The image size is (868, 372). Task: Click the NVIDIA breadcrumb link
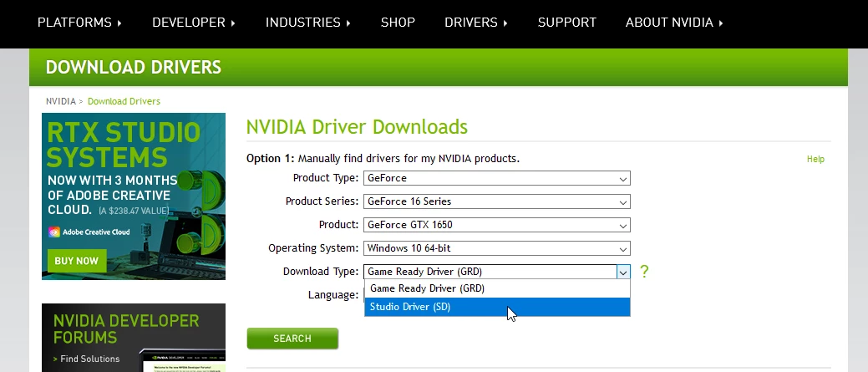[61, 101]
